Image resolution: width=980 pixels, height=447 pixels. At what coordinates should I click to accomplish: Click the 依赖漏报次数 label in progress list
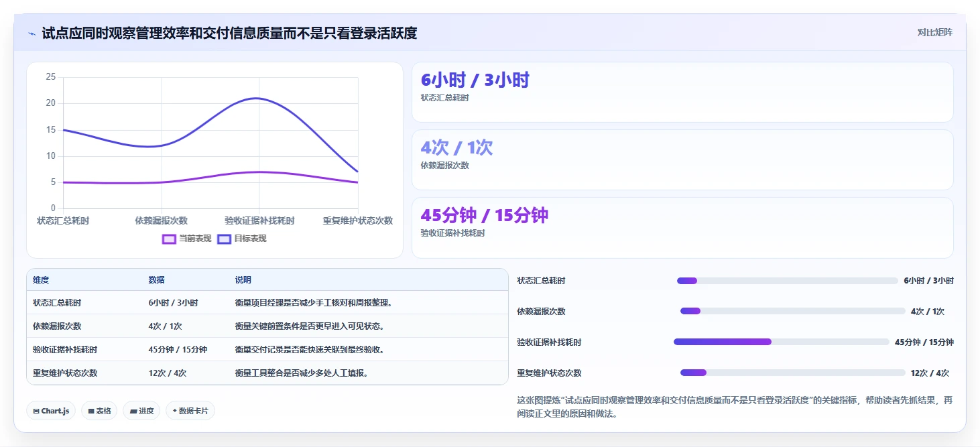pyautogui.click(x=541, y=312)
